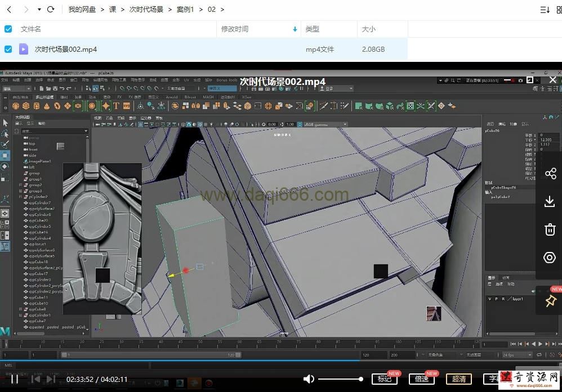This screenshot has width=562, height=392.
Task: Expand the group2 node in outliner
Action: pos(20,185)
